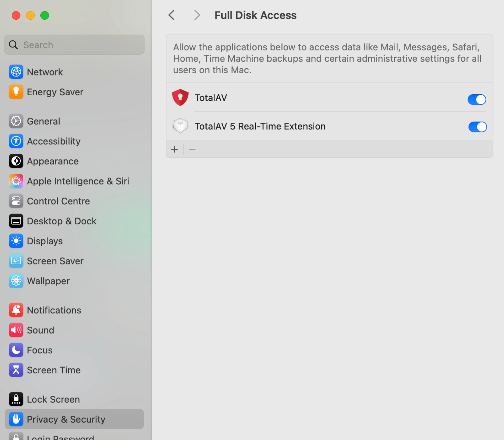
Task: Open Control Centre settings pane
Action: click(x=58, y=201)
